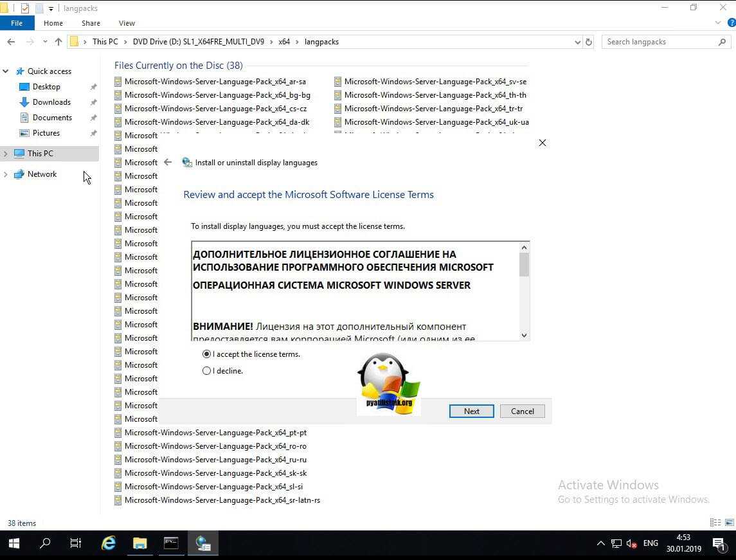Click the back arrow in the language wizard

[x=168, y=163]
